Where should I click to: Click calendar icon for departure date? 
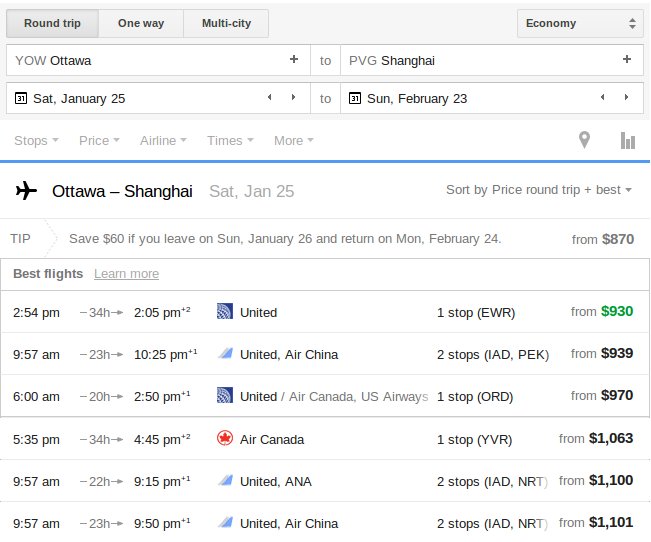(x=20, y=98)
